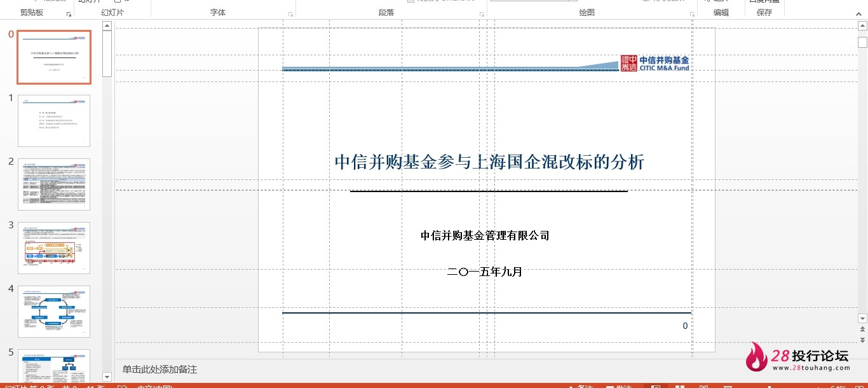Click the notes area 单击此处添加备注

[x=160, y=370]
